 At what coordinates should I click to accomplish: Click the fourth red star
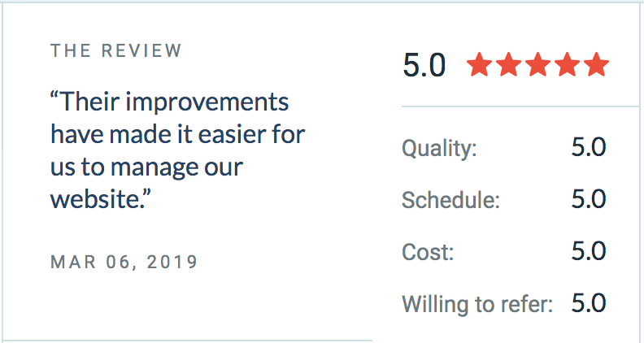coord(567,64)
